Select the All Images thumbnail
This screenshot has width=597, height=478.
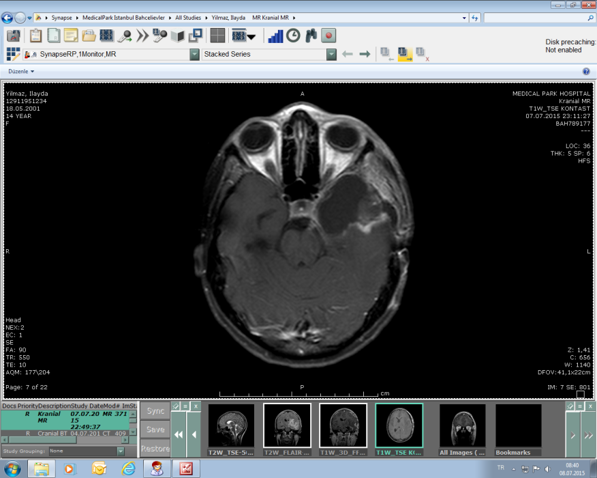click(463, 426)
